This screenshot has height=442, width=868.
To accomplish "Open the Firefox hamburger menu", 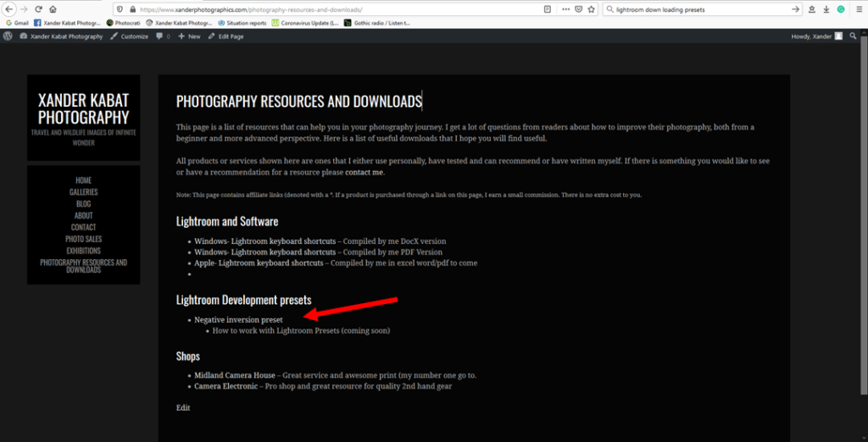I will 859,9.
